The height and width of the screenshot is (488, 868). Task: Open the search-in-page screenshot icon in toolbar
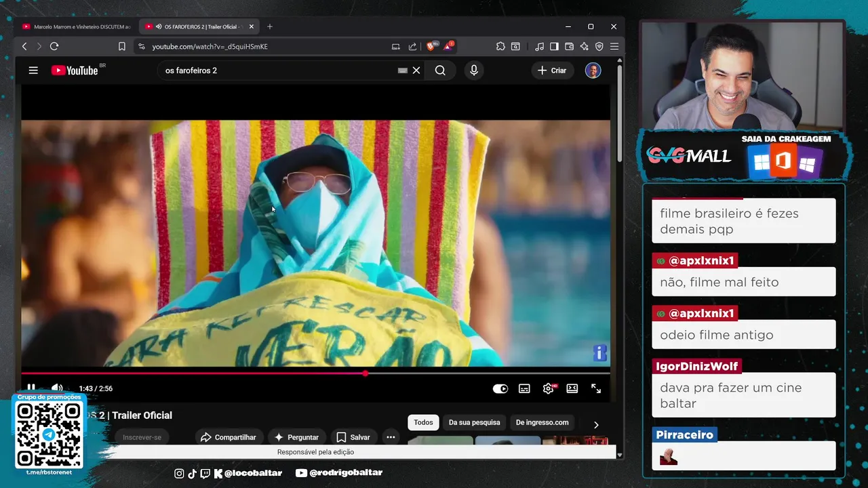coord(515,46)
